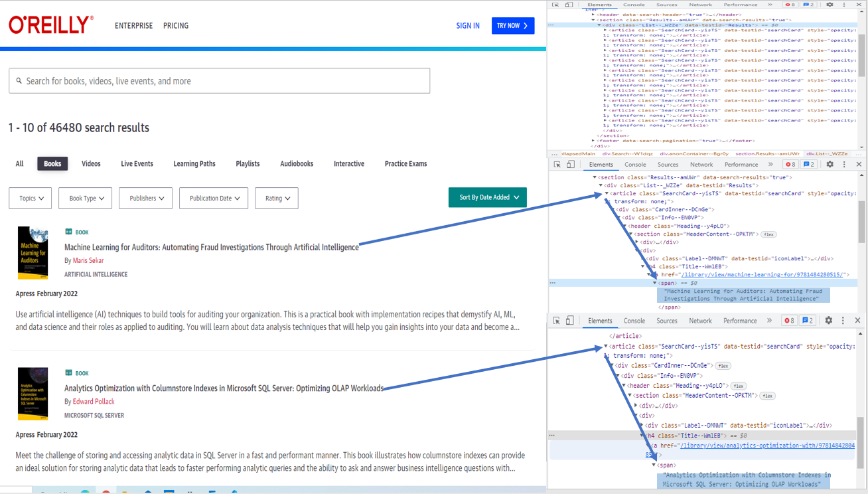Screen dimensions: 868x494
Task: Toggle flex badge beside Heading header in bottom panel
Action: (x=739, y=386)
